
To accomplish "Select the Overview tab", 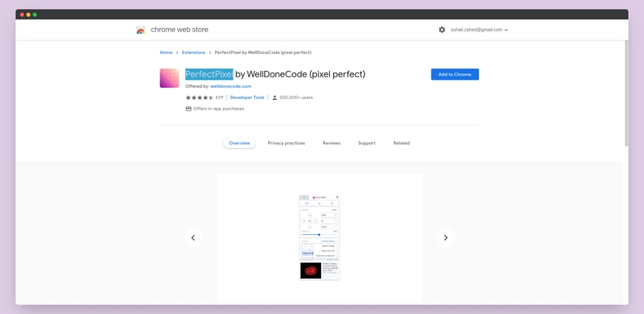I will [x=239, y=143].
